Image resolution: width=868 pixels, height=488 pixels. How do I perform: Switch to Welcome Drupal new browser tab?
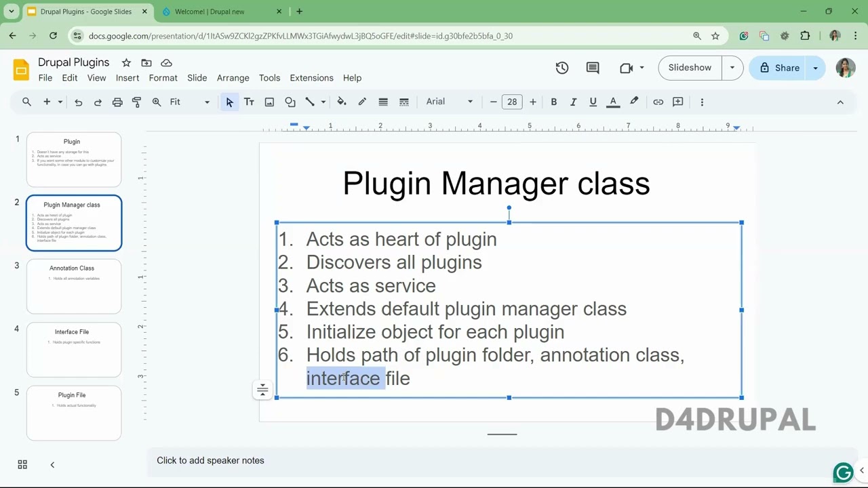point(210,12)
